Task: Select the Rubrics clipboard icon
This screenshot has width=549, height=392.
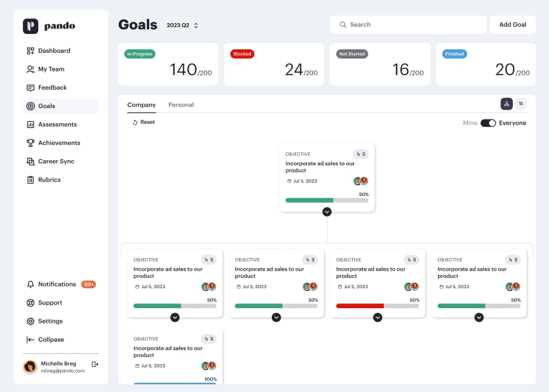Action: click(30, 180)
